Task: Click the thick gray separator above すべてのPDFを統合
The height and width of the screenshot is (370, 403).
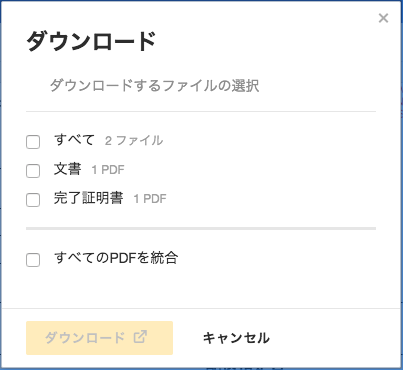Action: [201, 229]
